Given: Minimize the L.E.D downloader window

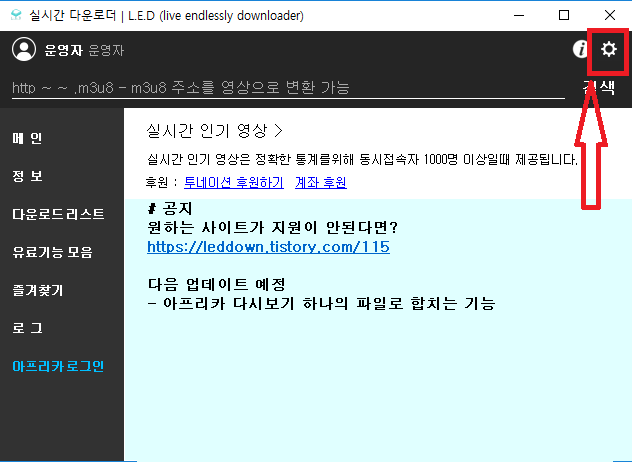Looking at the screenshot, I should click(519, 15).
